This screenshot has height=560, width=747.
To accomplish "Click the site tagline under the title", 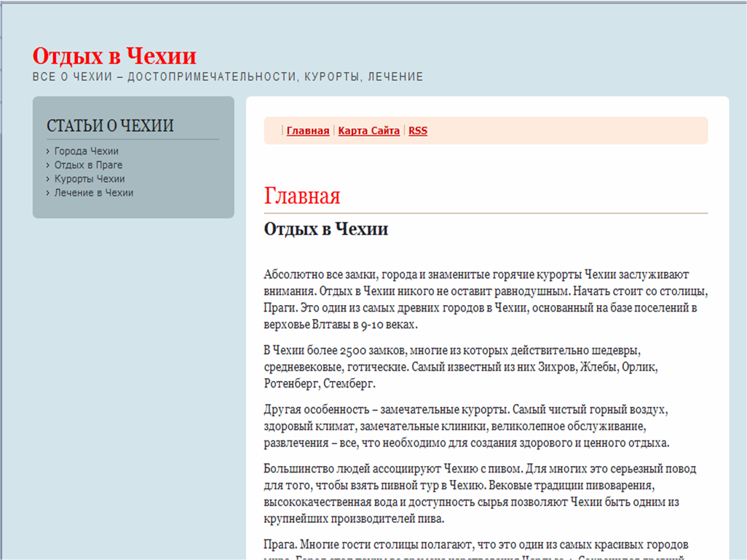I will 227,76.
